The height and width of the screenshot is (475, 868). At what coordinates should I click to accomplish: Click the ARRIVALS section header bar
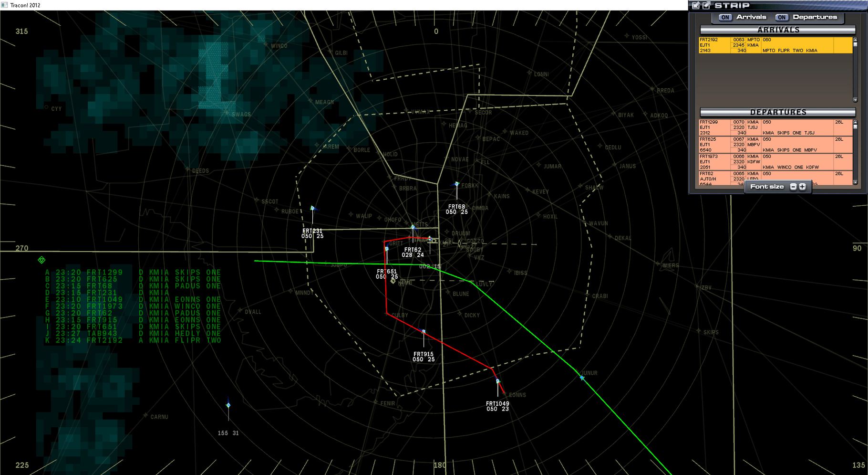click(x=778, y=30)
